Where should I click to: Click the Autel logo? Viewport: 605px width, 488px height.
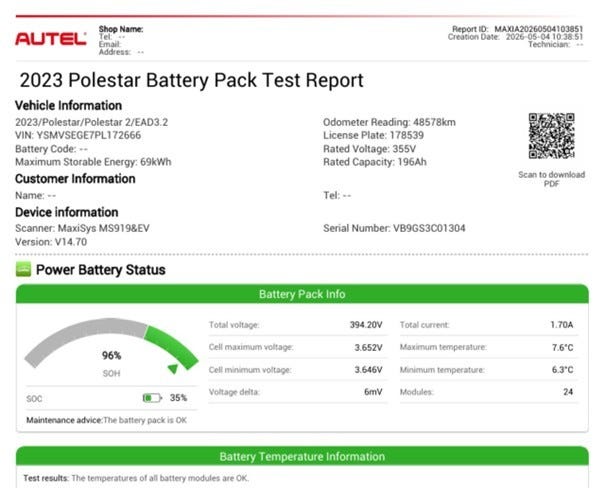point(51,39)
